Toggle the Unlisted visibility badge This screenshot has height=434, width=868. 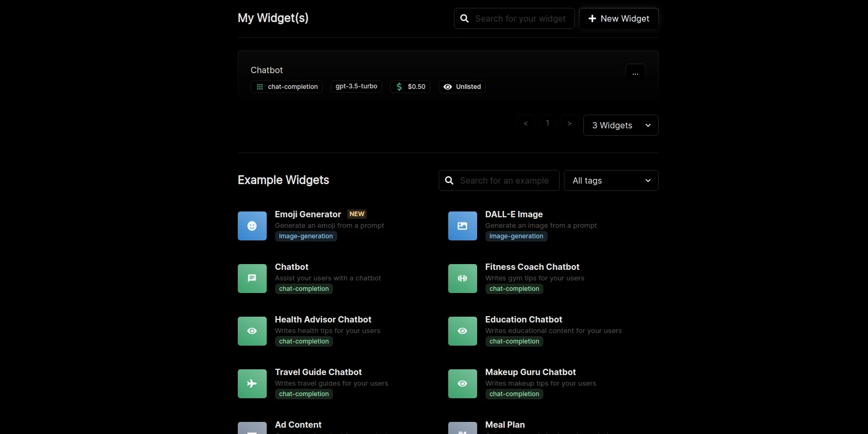click(462, 87)
